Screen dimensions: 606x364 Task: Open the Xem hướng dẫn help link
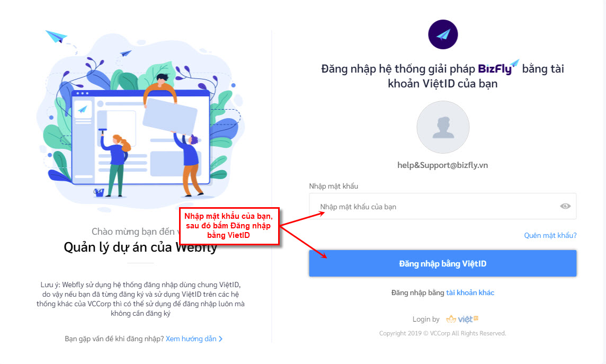click(191, 339)
